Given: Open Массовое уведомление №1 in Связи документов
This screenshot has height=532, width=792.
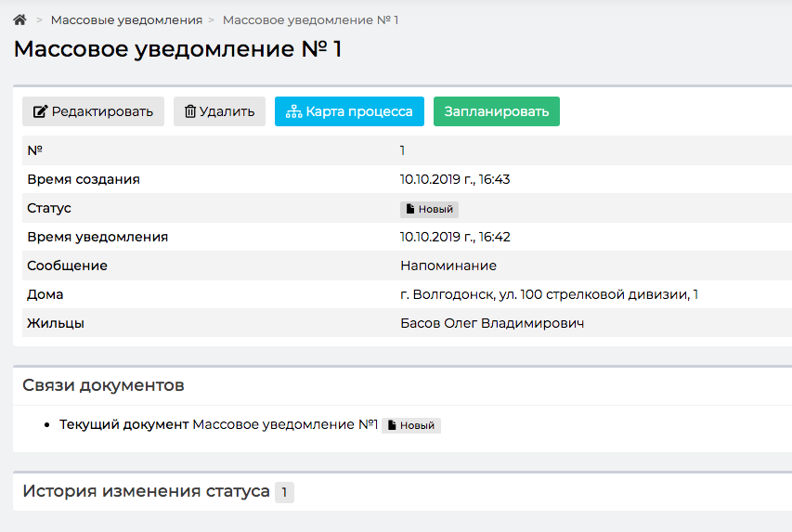Looking at the screenshot, I should coord(285,424).
